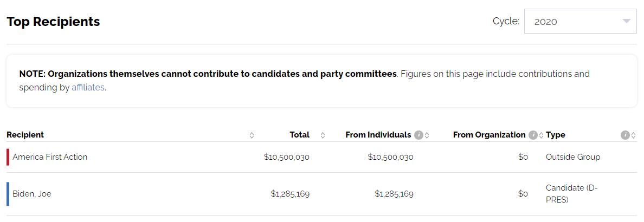The image size is (644, 222).
Task: Sort by From Organization arrows
Action: point(542,135)
